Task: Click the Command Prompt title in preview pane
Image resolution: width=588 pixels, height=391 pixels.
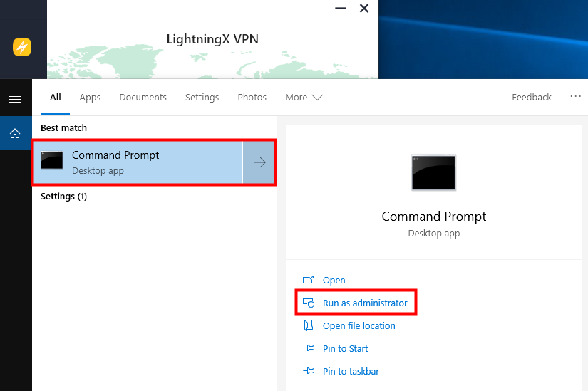Action: pos(434,217)
